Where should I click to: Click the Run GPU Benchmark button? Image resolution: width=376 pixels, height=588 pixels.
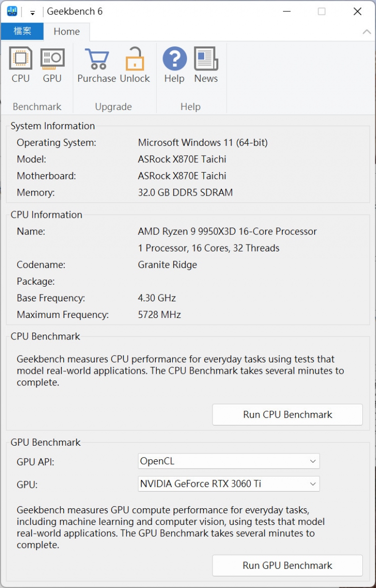pyautogui.click(x=287, y=565)
